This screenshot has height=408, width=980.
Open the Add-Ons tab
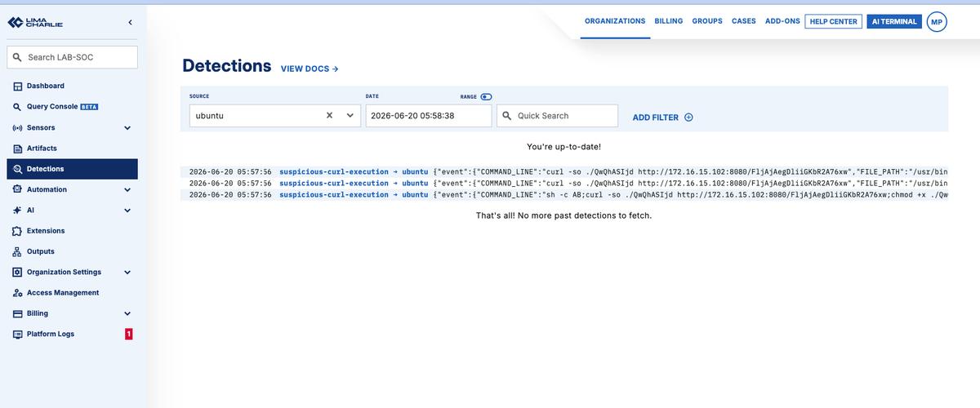(782, 21)
